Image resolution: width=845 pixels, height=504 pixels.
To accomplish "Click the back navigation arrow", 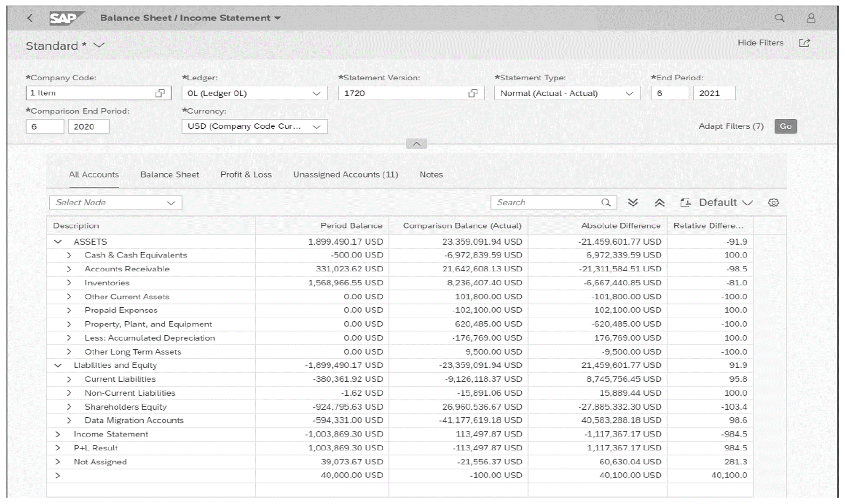I will [x=29, y=18].
